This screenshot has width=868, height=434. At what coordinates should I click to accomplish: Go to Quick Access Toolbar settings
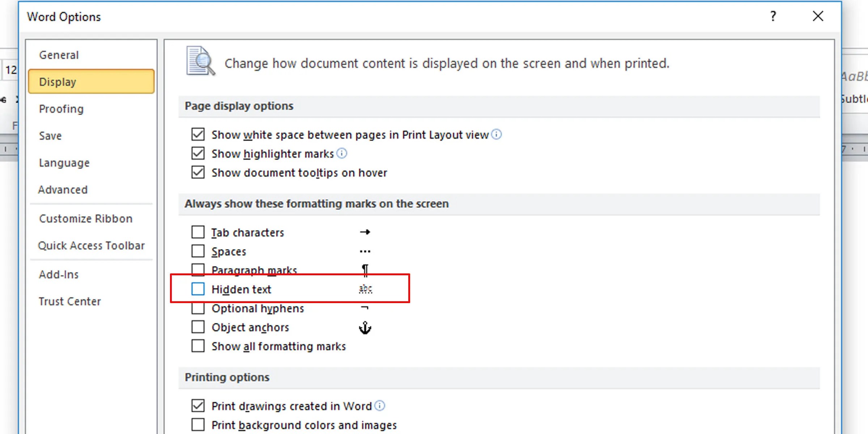coord(92,245)
